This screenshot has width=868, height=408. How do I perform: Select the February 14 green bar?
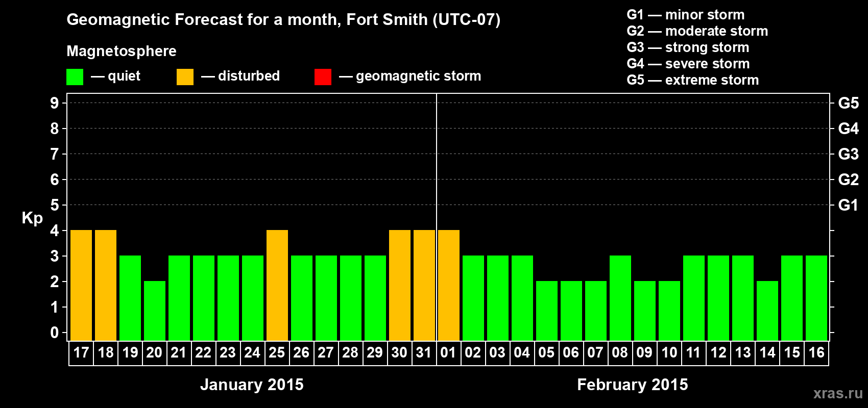[767, 311]
